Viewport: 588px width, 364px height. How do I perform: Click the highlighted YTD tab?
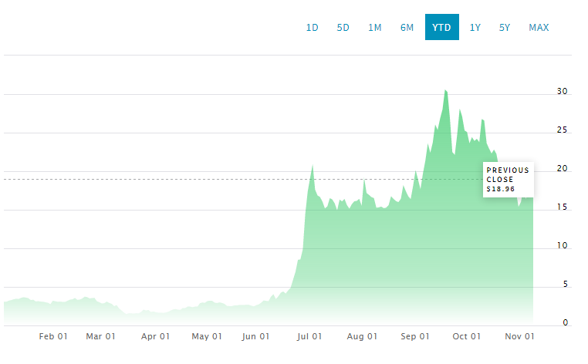click(x=441, y=28)
